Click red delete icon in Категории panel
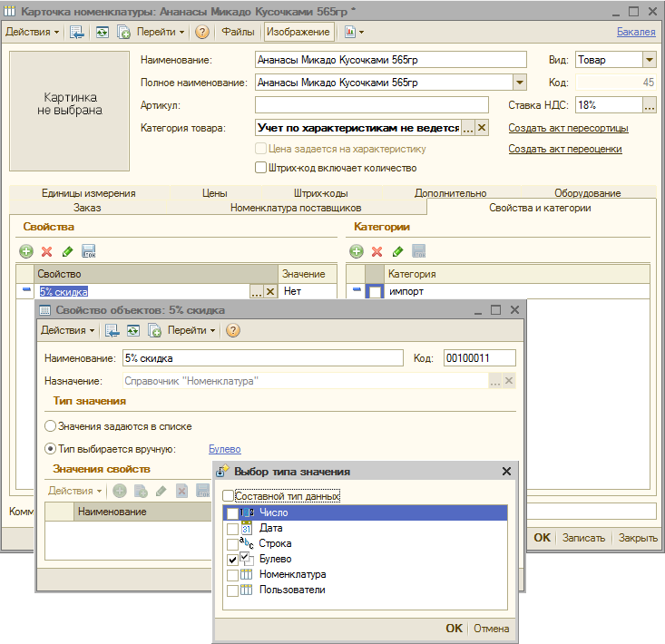This screenshot has height=644, width=665. [x=377, y=251]
